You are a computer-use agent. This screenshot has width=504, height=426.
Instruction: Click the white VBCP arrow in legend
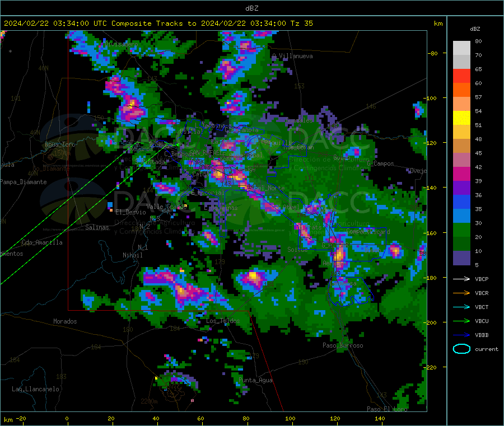pos(461,279)
